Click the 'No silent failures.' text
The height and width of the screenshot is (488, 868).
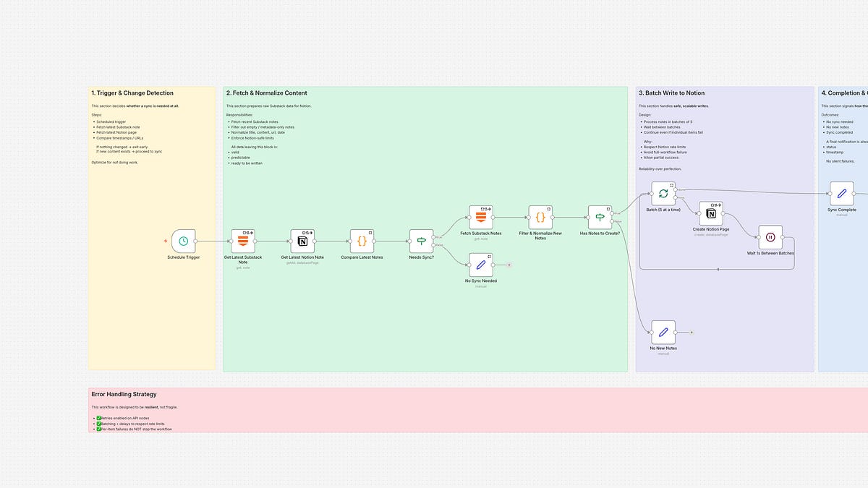pos(841,161)
